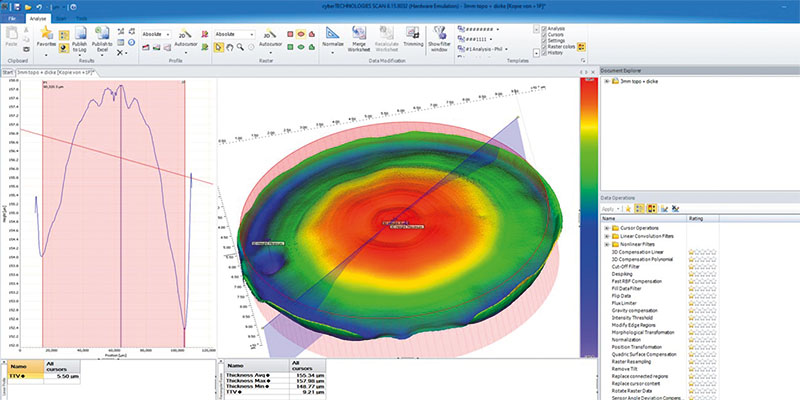
Task: Select Cut-Off Filter operation
Action: point(625,266)
